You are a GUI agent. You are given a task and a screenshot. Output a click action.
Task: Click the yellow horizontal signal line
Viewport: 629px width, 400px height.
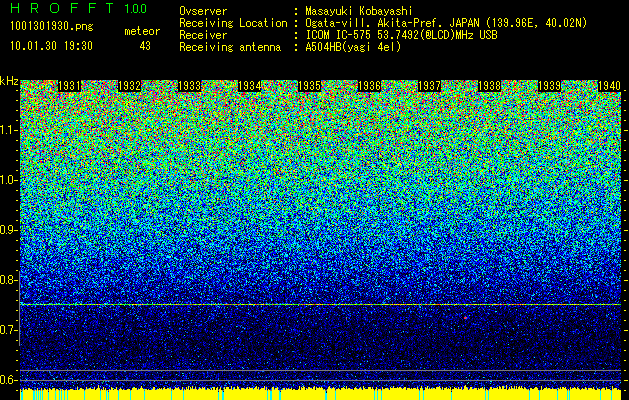tap(320, 305)
